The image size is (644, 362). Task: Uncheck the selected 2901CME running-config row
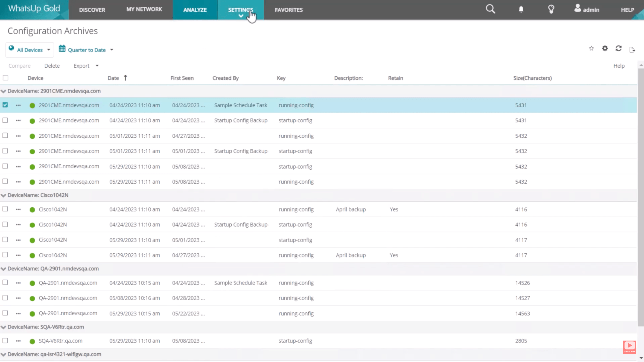coord(5,105)
